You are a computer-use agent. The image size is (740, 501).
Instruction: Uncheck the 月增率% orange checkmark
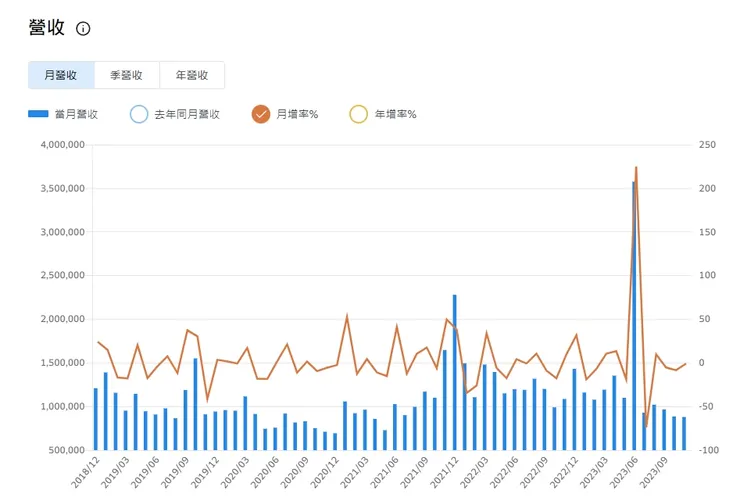coord(261,115)
